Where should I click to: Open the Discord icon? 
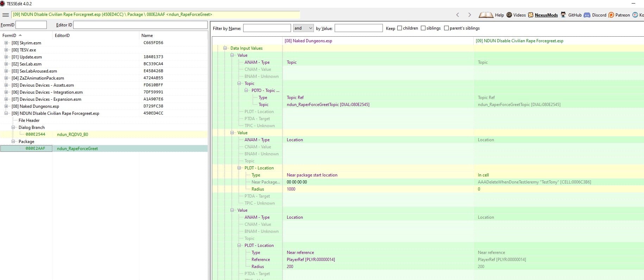(587, 15)
